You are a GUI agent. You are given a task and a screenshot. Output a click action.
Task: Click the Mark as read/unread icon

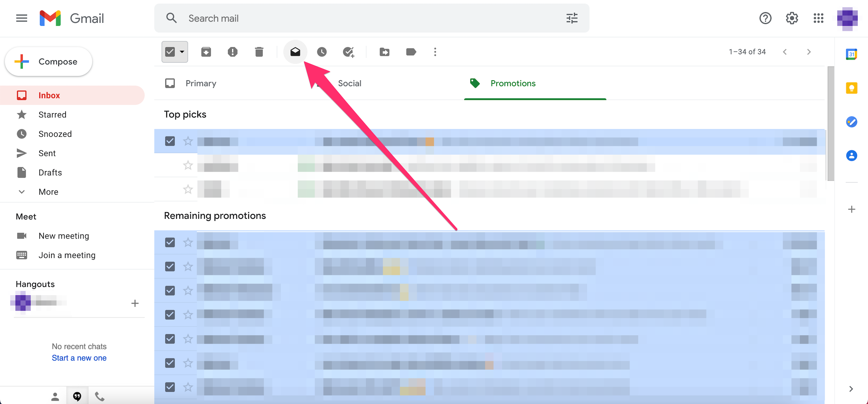pos(295,52)
